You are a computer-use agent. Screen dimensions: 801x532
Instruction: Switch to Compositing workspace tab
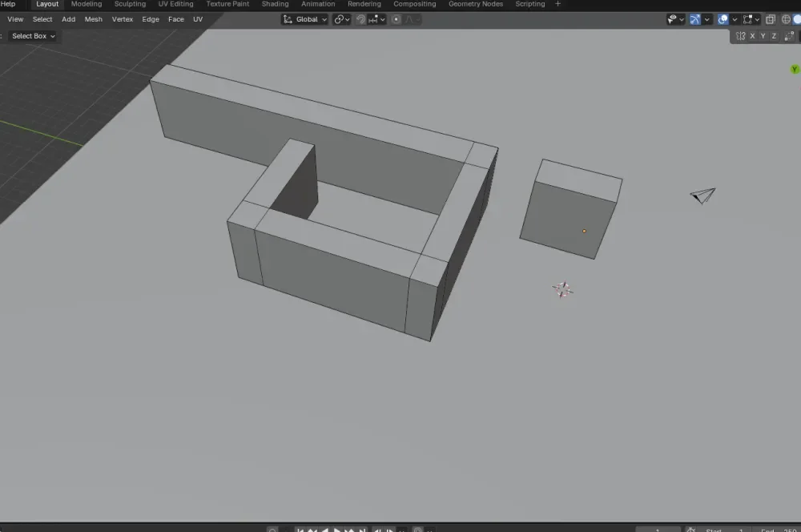[414, 3]
